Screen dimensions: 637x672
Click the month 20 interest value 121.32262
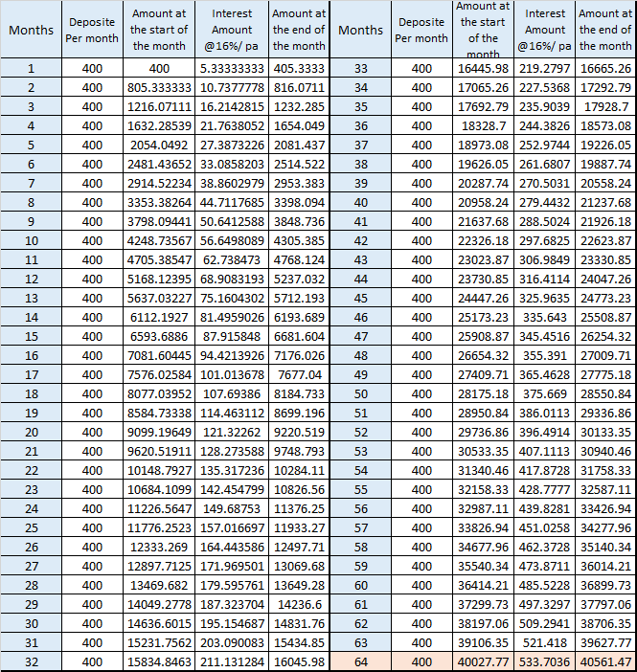[233, 432]
